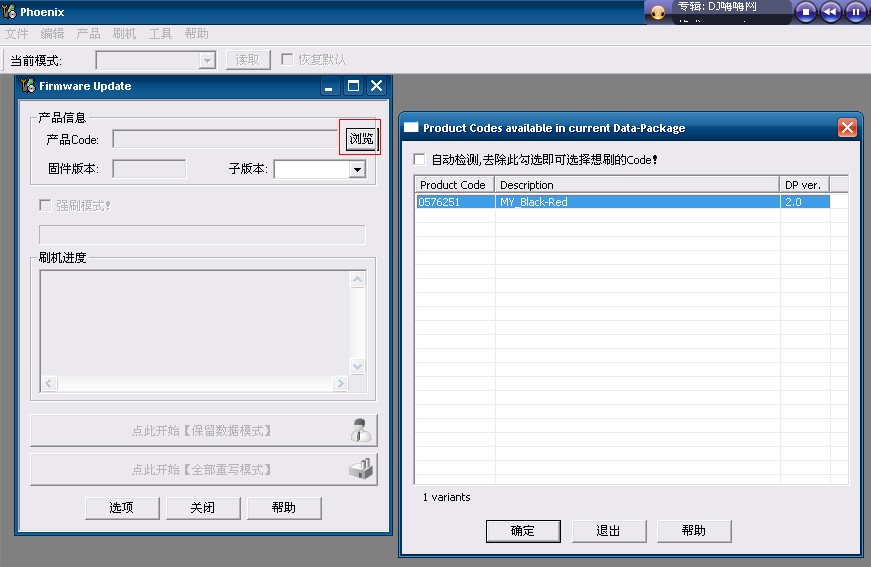Click the 浏览 browse button
The height and width of the screenshot is (567, 871).
click(x=361, y=139)
